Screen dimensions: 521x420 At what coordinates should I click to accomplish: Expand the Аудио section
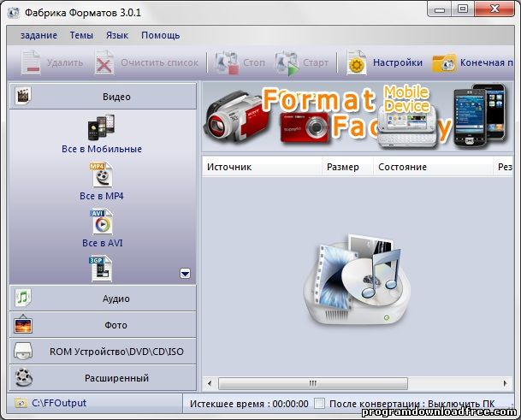[103, 298]
